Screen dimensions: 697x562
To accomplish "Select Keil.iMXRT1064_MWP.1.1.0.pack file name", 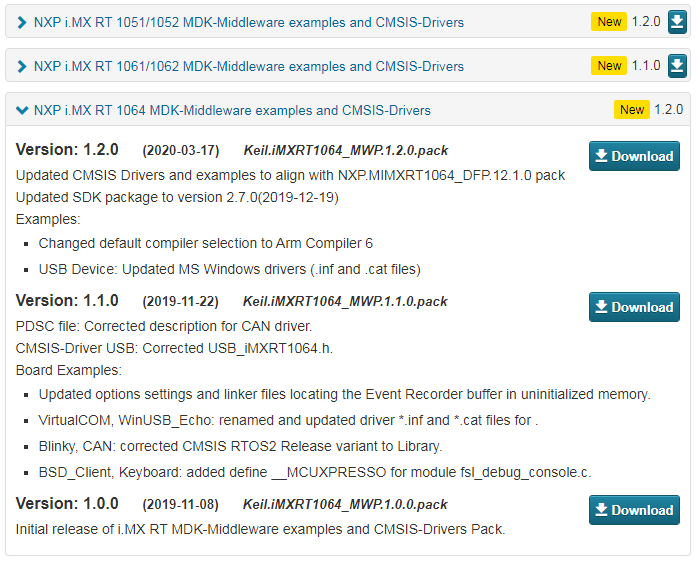I will (x=345, y=301).
